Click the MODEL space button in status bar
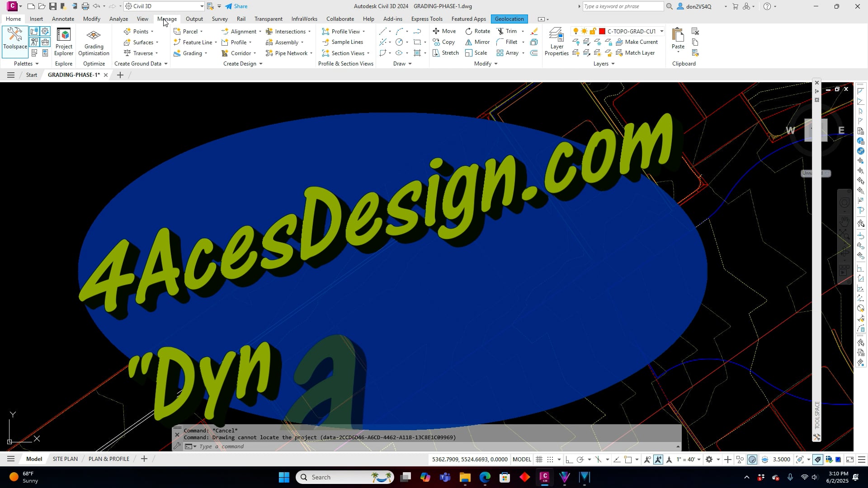Image resolution: width=868 pixels, height=488 pixels. pyautogui.click(x=522, y=460)
